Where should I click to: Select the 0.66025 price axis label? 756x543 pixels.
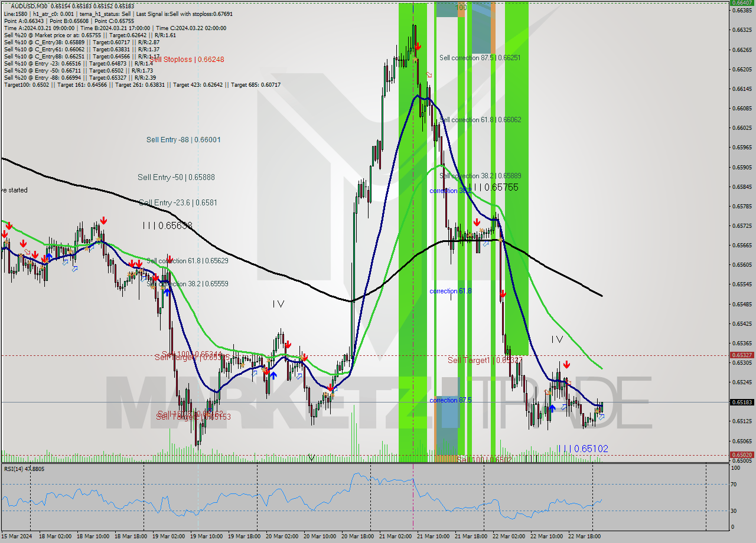[x=742, y=127]
